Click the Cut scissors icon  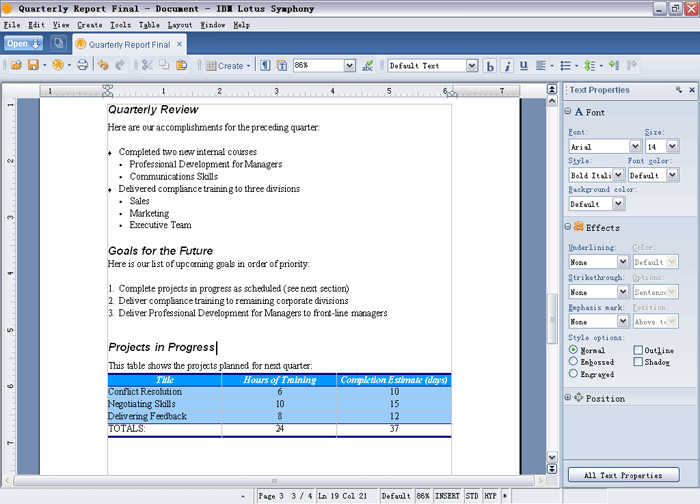pyautogui.click(x=146, y=66)
